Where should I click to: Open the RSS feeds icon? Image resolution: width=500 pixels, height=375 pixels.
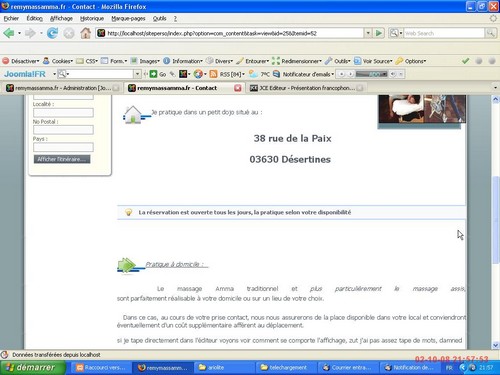tap(213, 74)
